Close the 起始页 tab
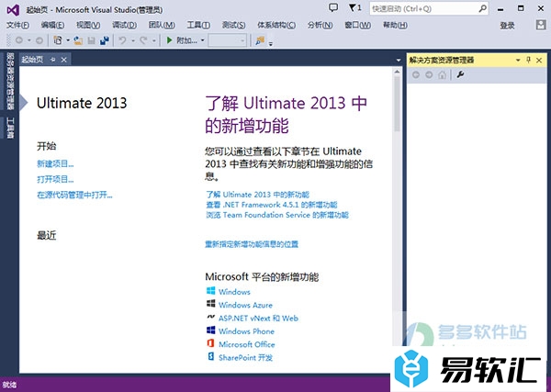The width and height of the screenshot is (551, 392). pos(63,60)
